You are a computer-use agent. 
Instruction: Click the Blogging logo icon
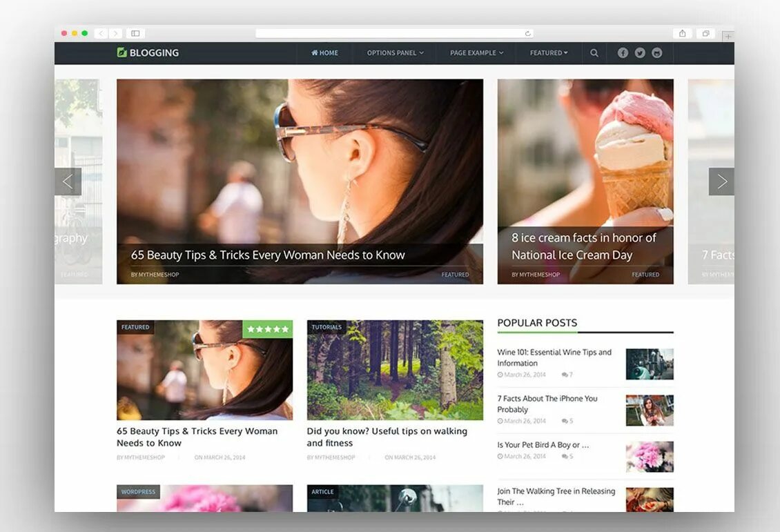122,52
